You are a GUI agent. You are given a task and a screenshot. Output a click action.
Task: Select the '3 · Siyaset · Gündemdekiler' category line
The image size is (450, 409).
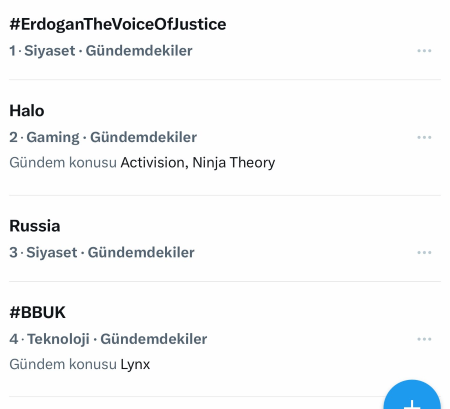[102, 252]
